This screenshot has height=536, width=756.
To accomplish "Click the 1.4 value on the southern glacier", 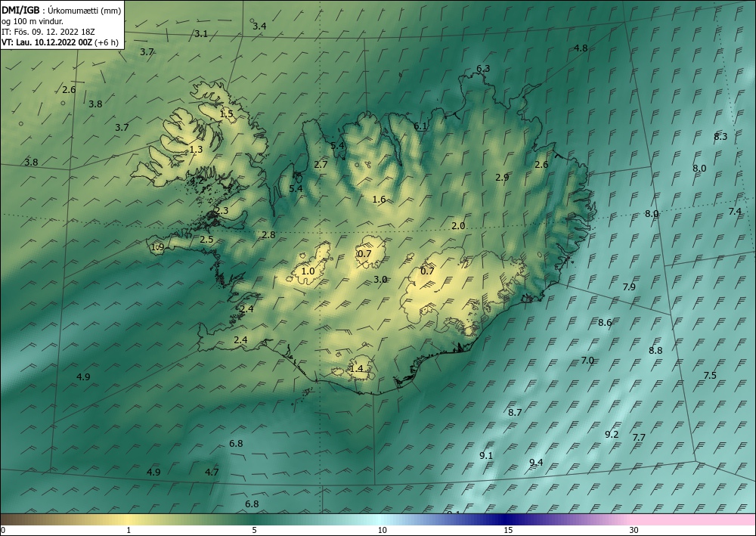I will 356,369.
